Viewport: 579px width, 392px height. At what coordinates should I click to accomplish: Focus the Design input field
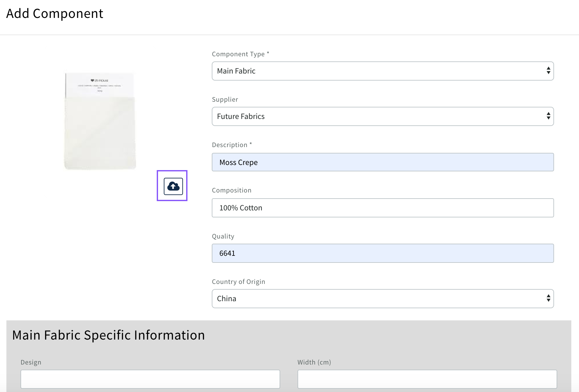pos(150,379)
